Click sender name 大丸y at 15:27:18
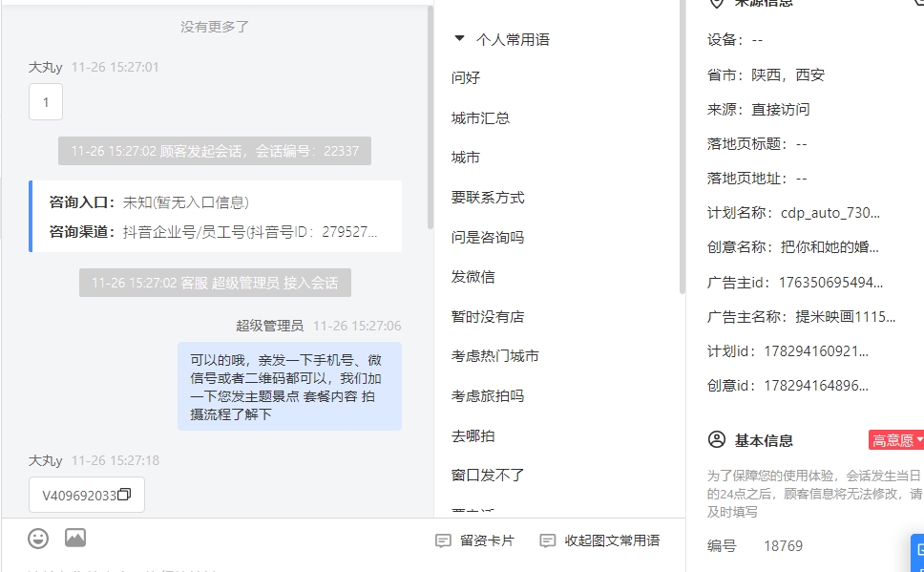This screenshot has height=572, width=924. point(46,460)
